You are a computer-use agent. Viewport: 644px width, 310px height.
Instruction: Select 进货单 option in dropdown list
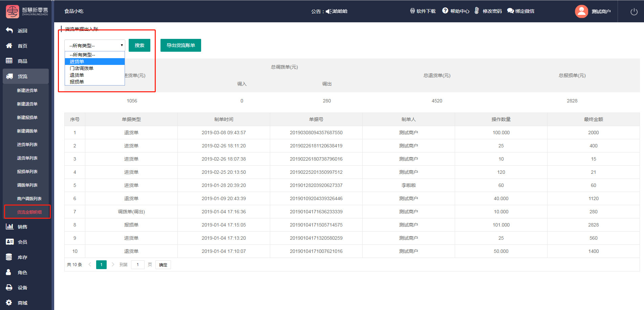tap(95, 62)
